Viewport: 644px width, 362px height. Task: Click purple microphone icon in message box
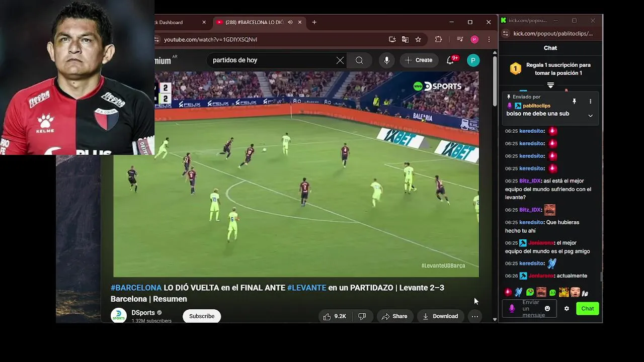point(512,309)
